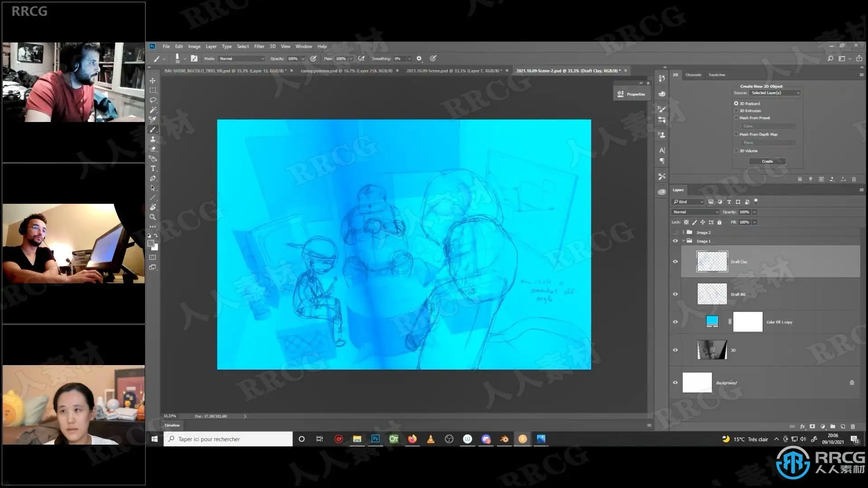Select the Eyedropper tool
The image size is (868, 488).
pyautogui.click(x=153, y=120)
